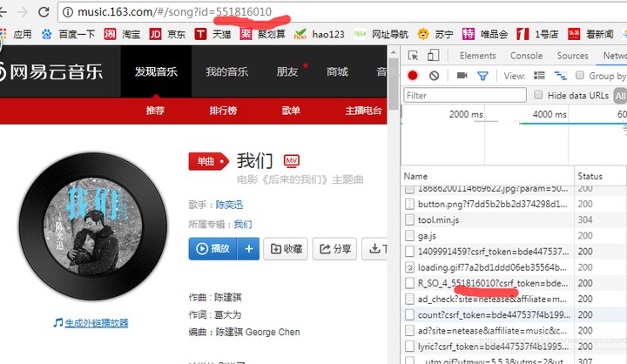627x364 pixels.
Task: Switch to DevTools Console tab
Action: coord(526,56)
